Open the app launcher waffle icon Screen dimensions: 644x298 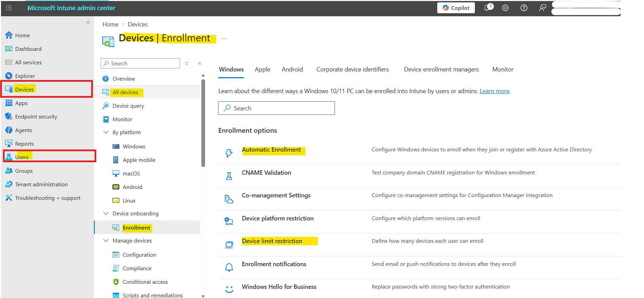tap(9, 8)
